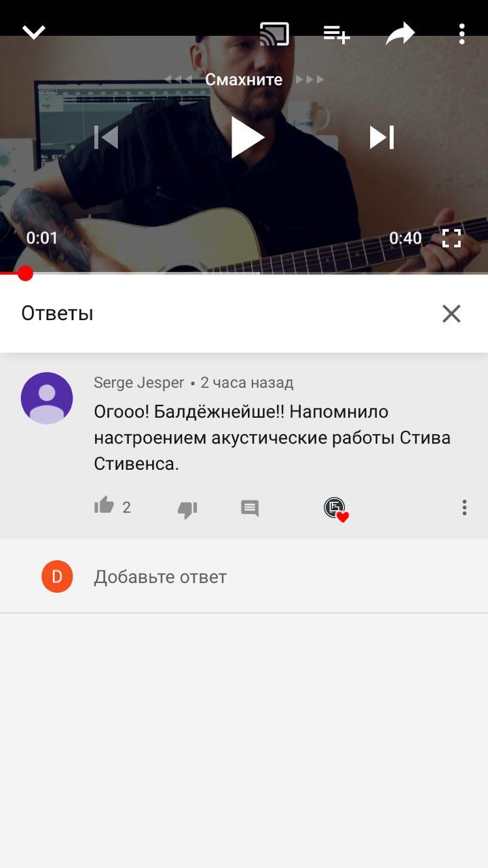Enter fullscreen mode

tap(451, 238)
